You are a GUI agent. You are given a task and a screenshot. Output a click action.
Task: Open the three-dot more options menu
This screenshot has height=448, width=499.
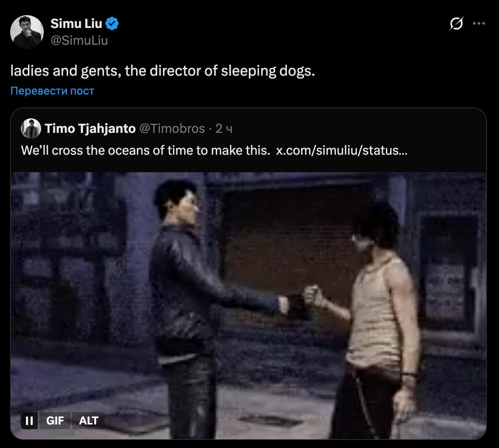[479, 24]
